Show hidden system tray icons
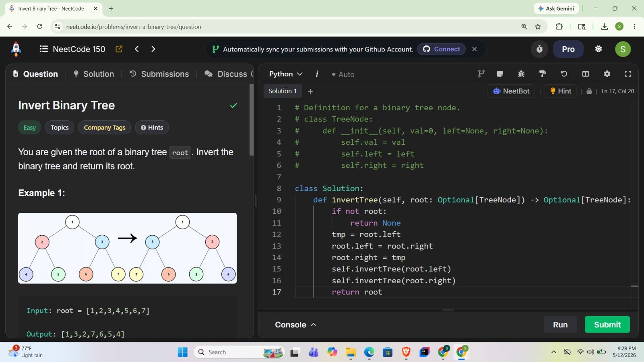 click(x=553, y=352)
